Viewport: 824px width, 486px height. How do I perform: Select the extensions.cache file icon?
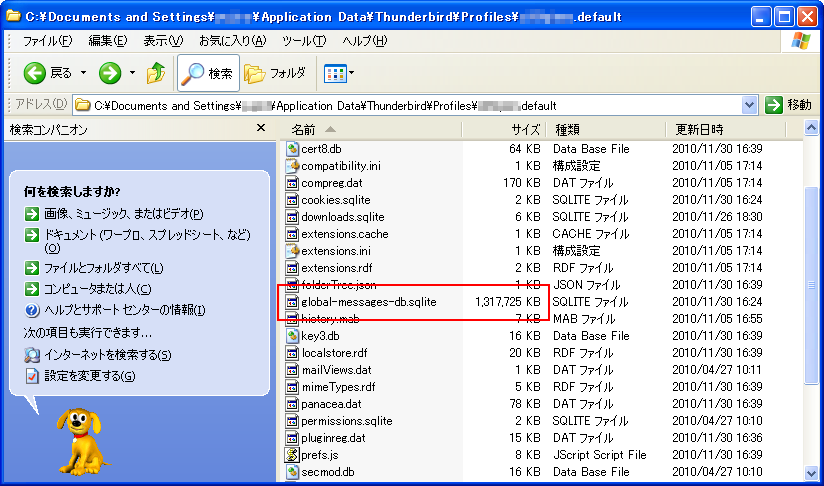click(x=292, y=234)
